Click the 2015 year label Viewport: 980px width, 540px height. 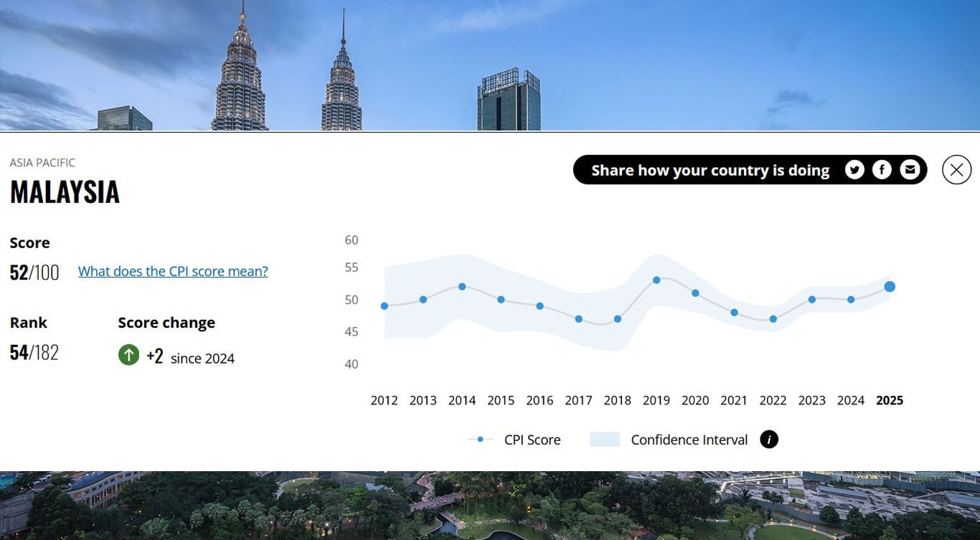point(501,400)
